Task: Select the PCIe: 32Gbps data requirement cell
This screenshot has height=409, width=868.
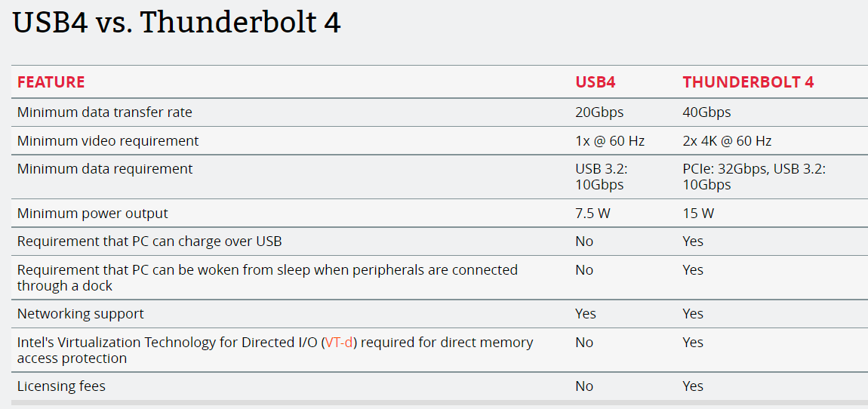Action: pyautogui.click(x=755, y=177)
